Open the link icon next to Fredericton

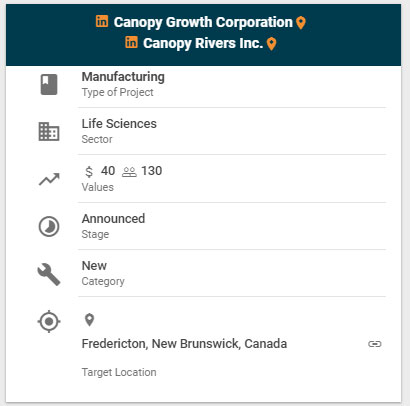tap(375, 344)
